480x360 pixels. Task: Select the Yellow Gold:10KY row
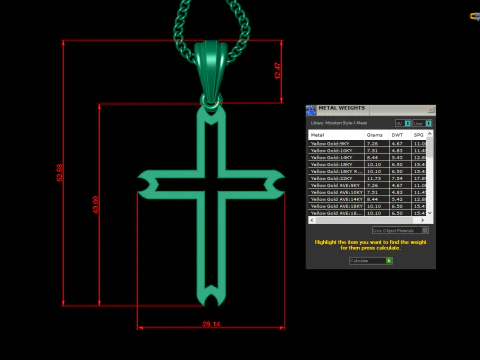[x=367, y=151]
